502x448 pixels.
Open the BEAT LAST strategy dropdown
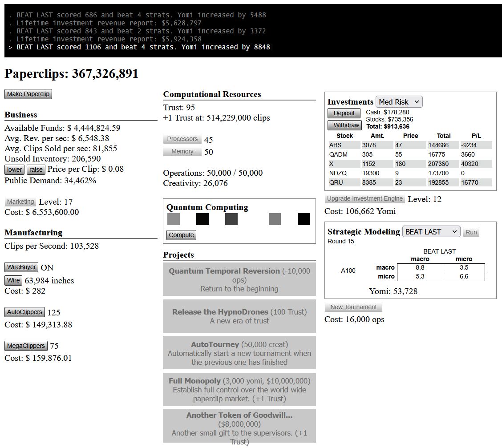(431, 232)
